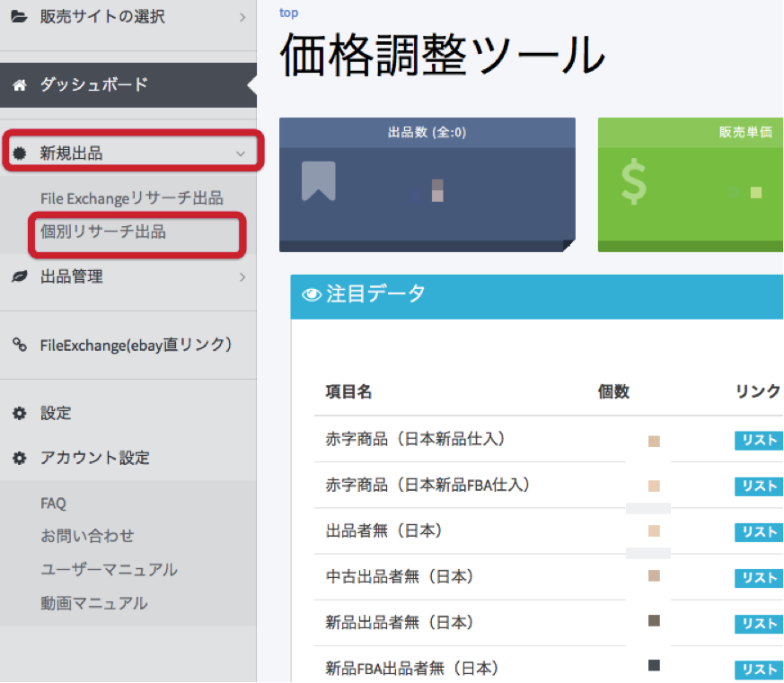Expand the 出品管理 submenu arrow
Image resolution: width=784 pixels, height=683 pixels.
[242, 277]
